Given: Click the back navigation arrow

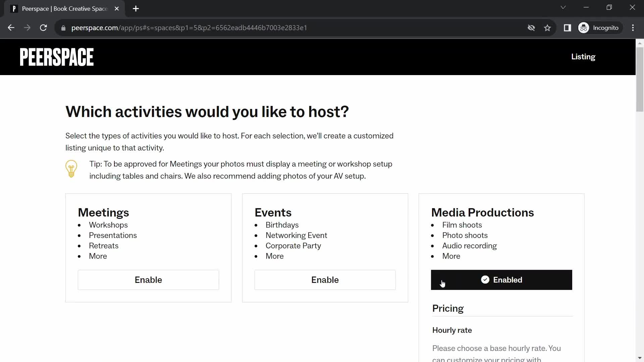Looking at the screenshot, I should (x=11, y=27).
